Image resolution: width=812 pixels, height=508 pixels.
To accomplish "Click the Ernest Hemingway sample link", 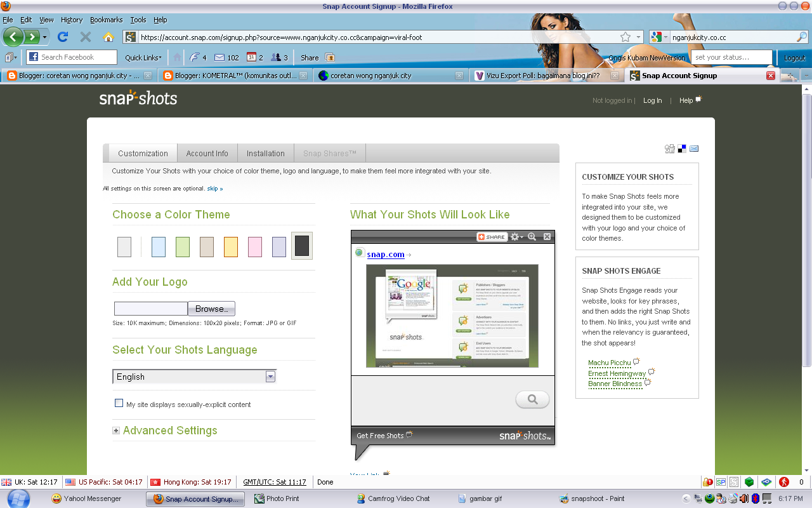I will coord(617,373).
